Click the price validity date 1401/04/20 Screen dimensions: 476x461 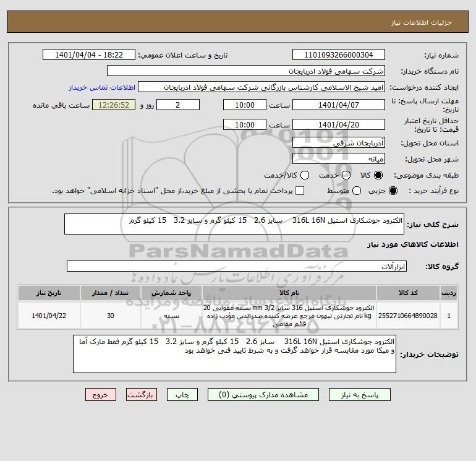339,125
